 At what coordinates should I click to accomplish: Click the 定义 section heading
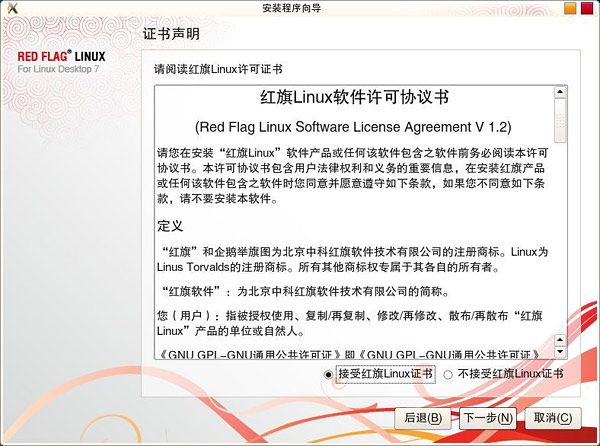[170, 226]
